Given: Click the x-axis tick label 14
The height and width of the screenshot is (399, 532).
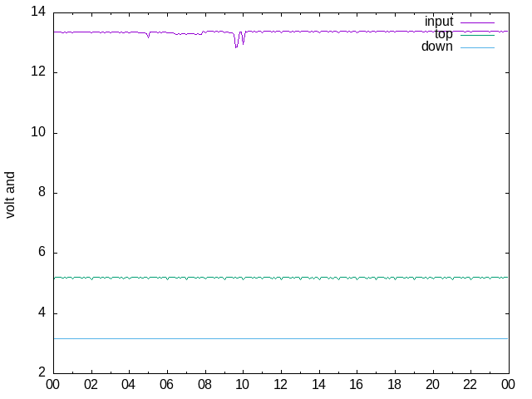Looking at the screenshot, I should (x=318, y=385).
